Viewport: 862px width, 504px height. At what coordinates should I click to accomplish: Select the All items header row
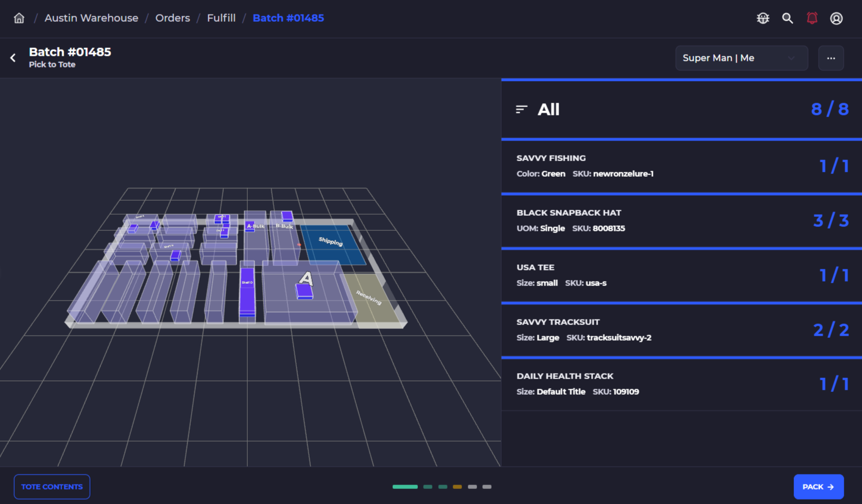click(682, 109)
